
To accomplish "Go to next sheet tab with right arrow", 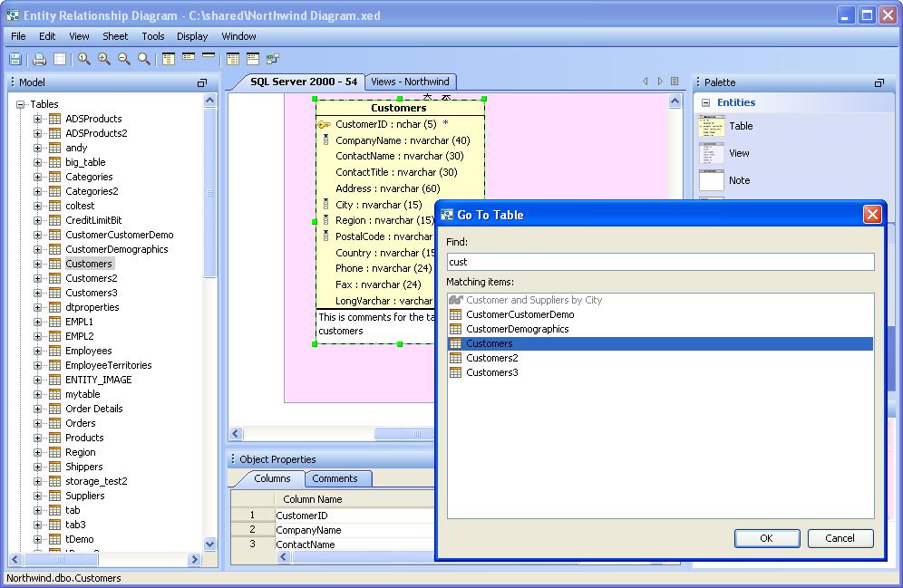I will [x=660, y=82].
